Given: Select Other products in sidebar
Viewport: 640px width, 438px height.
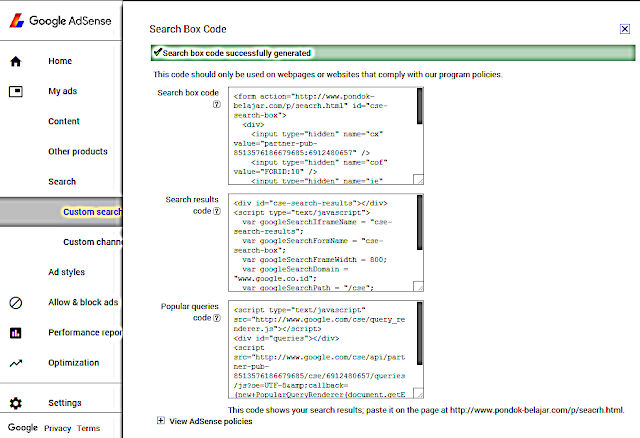Looking at the screenshot, I should pyautogui.click(x=78, y=151).
